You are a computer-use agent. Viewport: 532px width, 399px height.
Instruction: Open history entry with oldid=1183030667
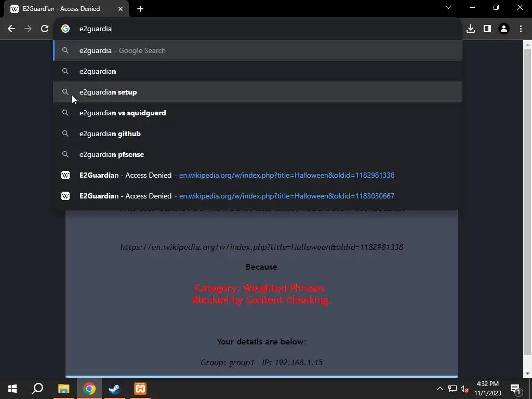258,196
